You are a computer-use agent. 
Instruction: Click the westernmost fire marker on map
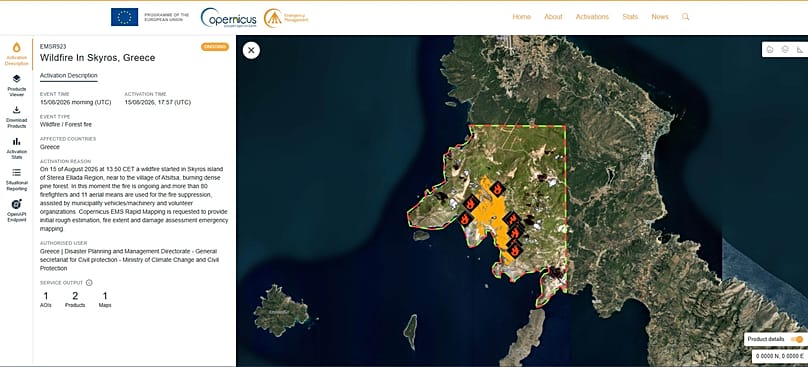click(465, 219)
